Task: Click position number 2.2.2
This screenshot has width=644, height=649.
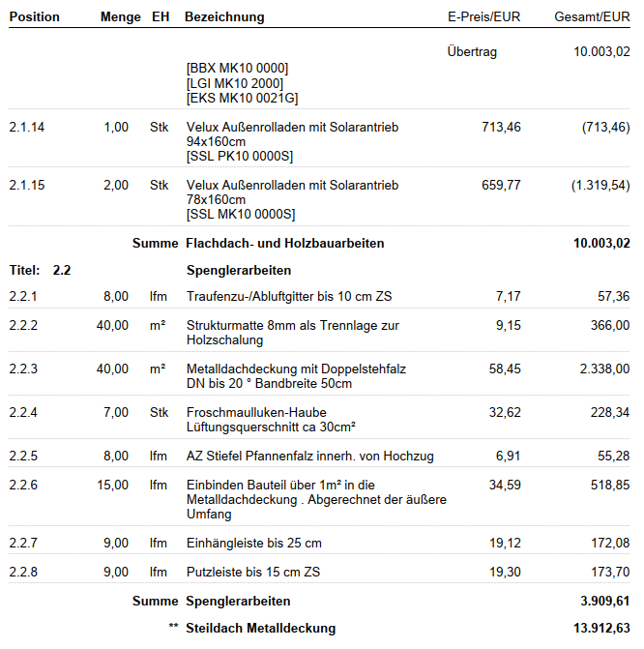Action: [x=23, y=325]
